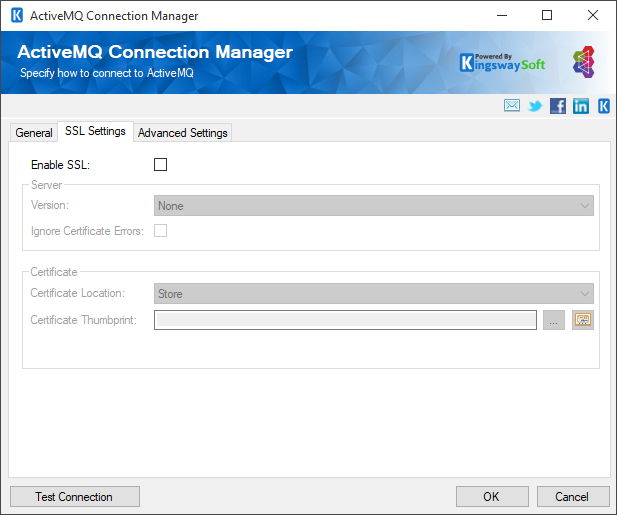Click the KingswaySoft K icon in social bar
The width and height of the screenshot is (617, 515).
click(604, 106)
